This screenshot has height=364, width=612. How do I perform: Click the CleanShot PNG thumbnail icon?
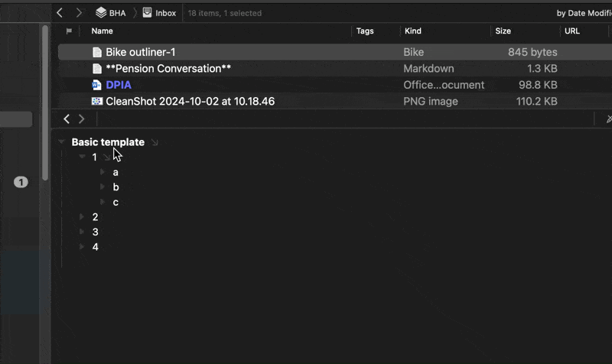click(97, 101)
